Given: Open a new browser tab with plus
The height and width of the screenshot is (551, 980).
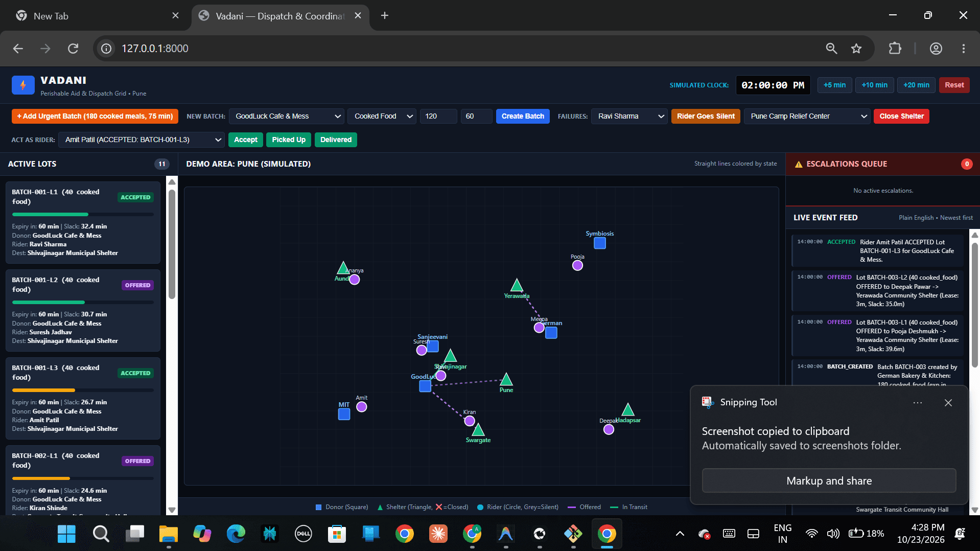Looking at the screenshot, I should [x=385, y=16].
